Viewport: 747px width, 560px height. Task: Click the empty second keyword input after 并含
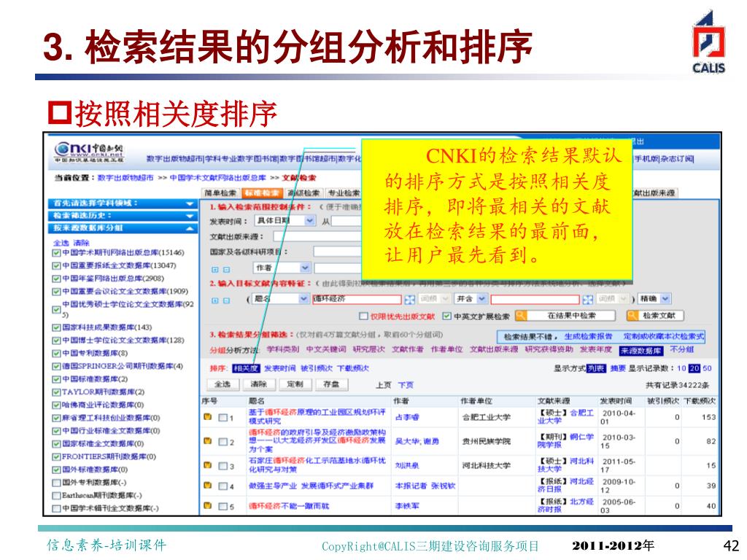pos(535,300)
